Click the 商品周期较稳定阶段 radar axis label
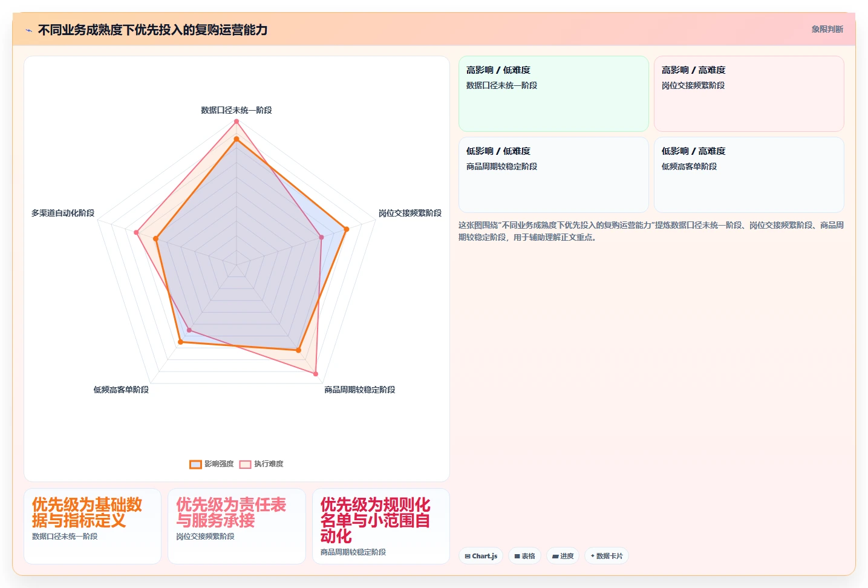This screenshot has height=588, width=868. [360, 390]
